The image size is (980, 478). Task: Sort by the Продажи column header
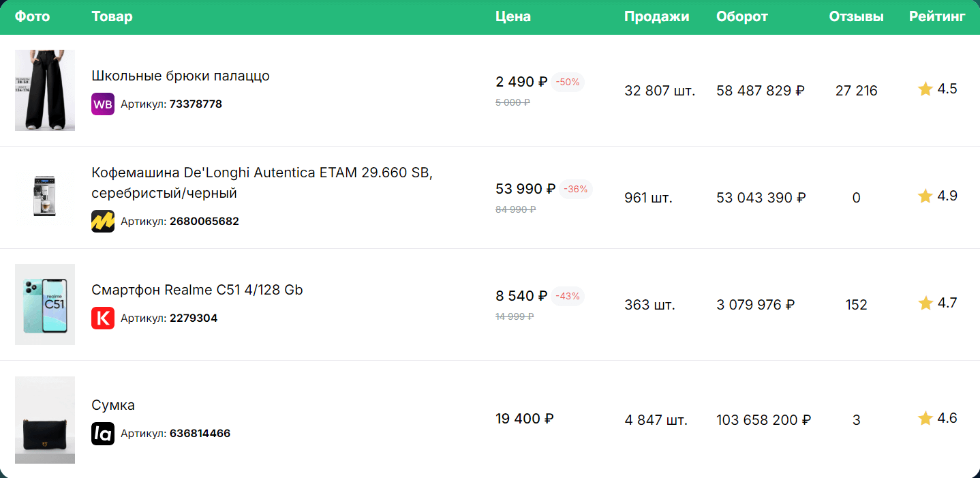(657, 16)
